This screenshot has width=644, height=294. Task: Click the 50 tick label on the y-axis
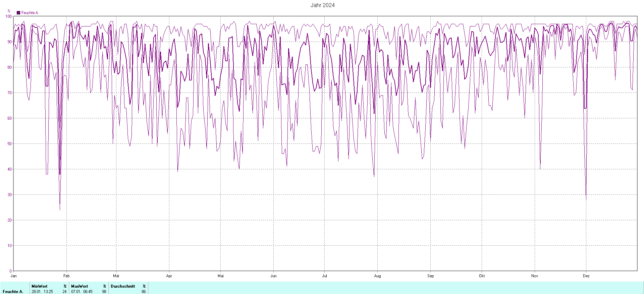click(9, 144)
